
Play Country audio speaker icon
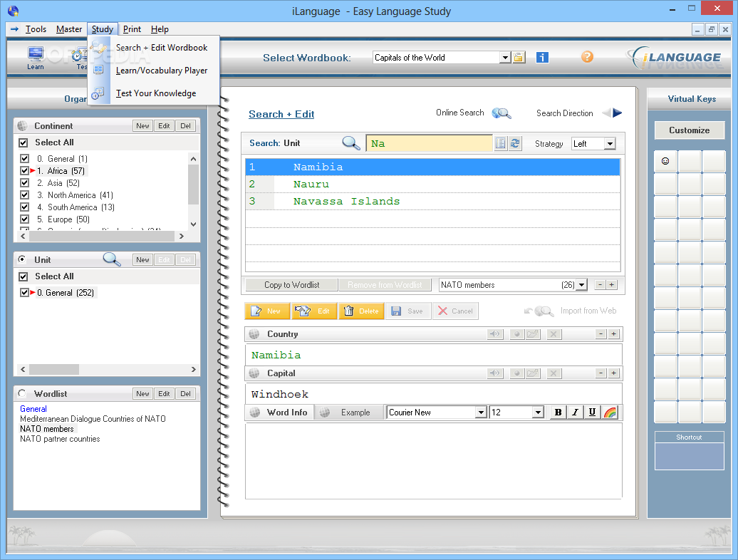click(495, 334)
